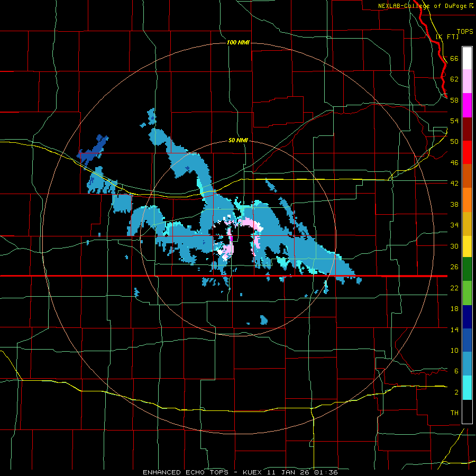Click the 26 legend value
Image resolution: width=476 pixels, height=476 pixels.
coord(454,267)
